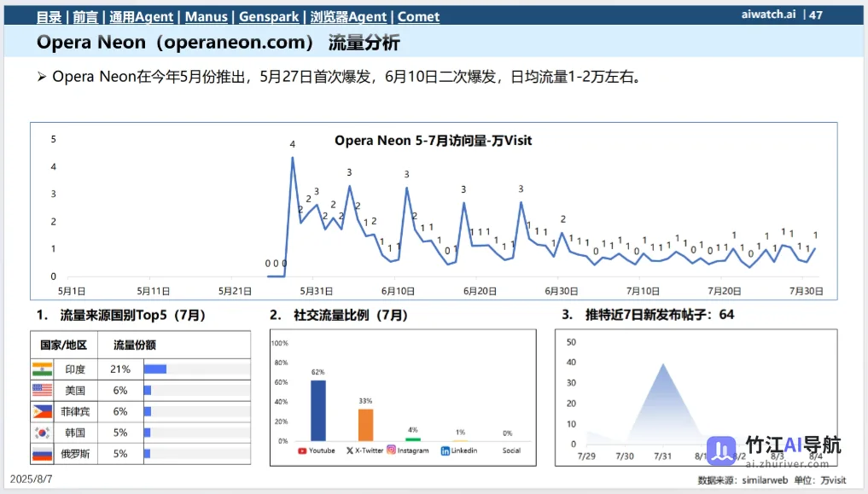Click the page number 47
The height and width of the screenshot is (494, 868).
click(x=815, y=15)
